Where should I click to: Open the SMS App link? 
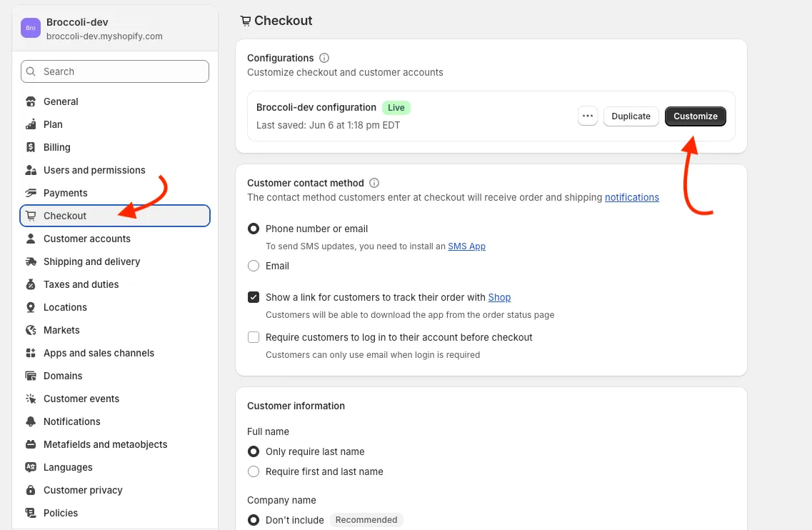[467, 246]
